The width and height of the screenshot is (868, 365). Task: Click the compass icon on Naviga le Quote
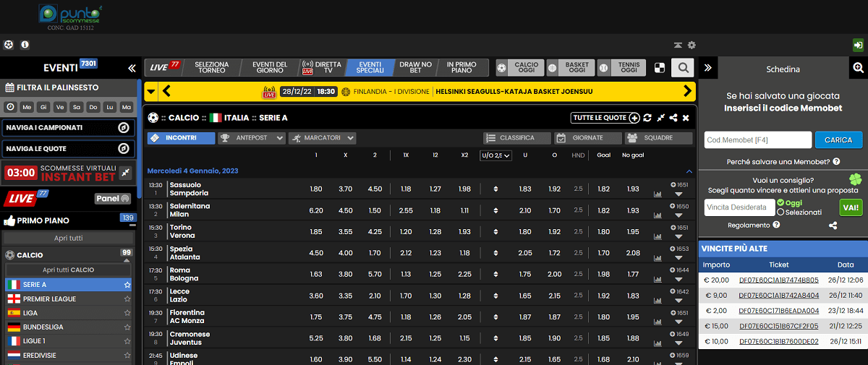pos(123,149)
